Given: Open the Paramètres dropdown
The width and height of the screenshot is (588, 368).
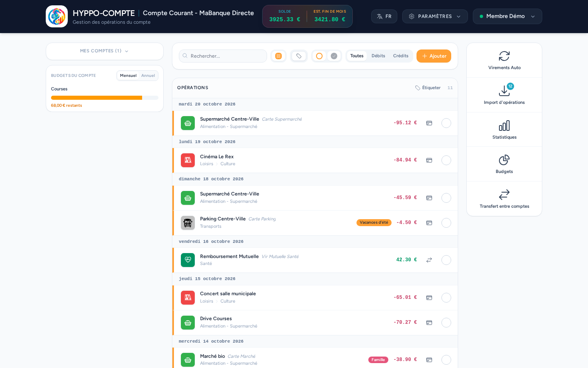Looking at the screenshot, I should (x=435, y=16).
